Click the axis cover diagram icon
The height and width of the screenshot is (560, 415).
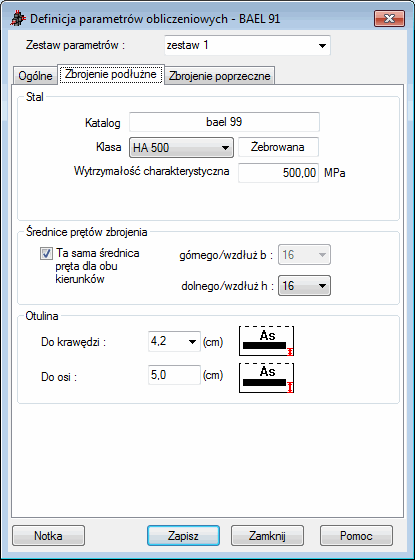tap(266, 378)
